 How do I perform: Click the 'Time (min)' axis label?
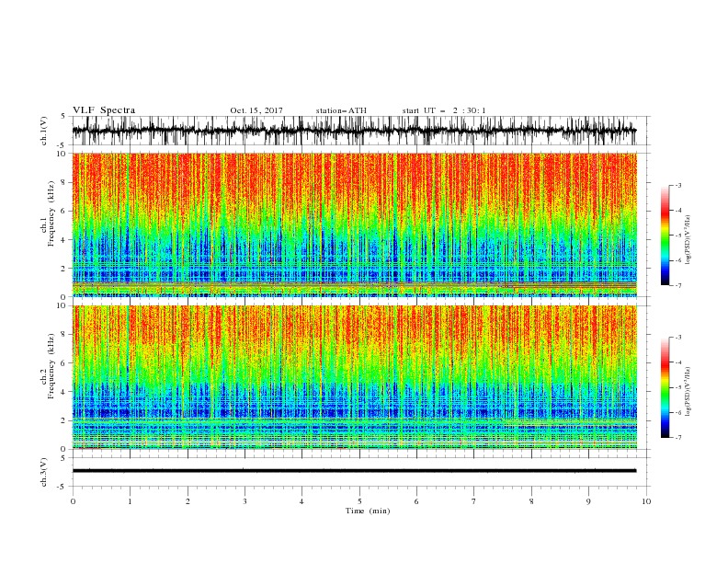368,511
